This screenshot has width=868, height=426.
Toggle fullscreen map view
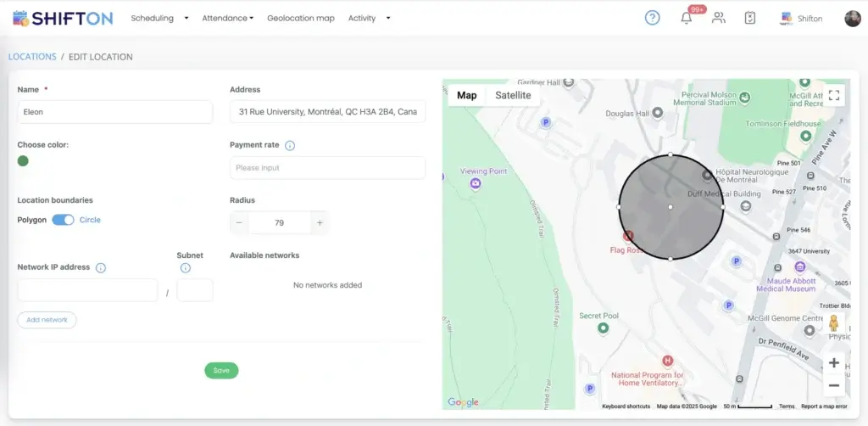point(834,96)
